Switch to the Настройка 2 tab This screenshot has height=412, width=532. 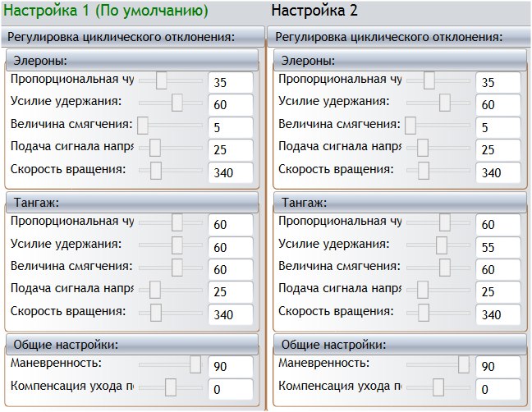click(314, 11)
